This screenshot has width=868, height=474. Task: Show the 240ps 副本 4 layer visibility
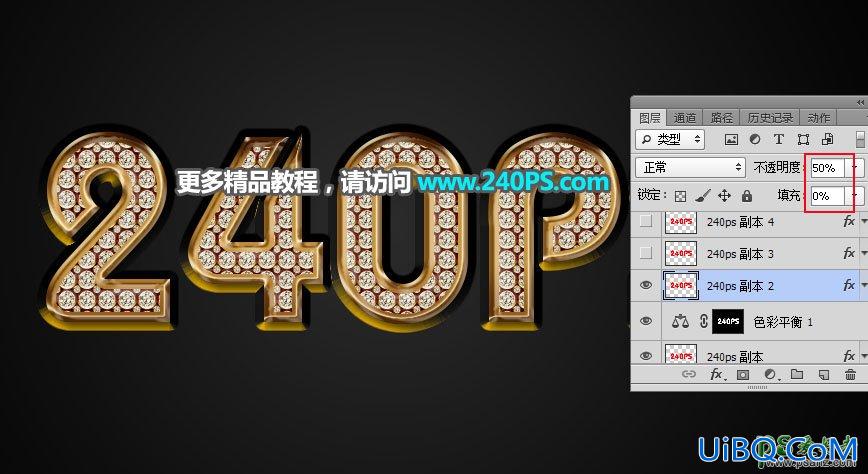coord(646,221)
